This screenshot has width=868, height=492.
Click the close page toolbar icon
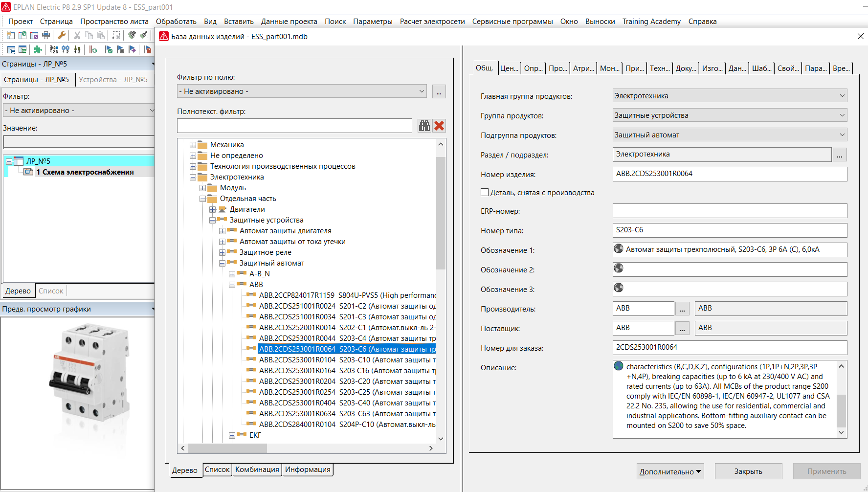(x=34, y=35)
